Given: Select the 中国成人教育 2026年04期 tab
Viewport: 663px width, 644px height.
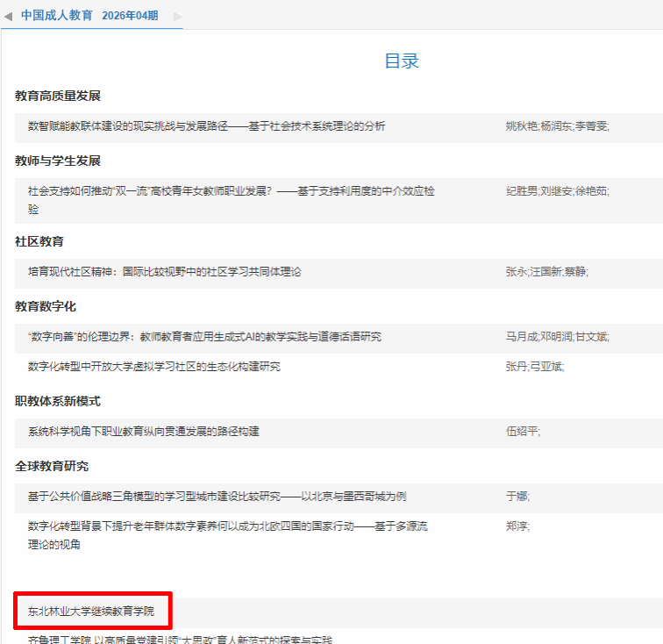Looking at the screenshot, I should 89,15.
